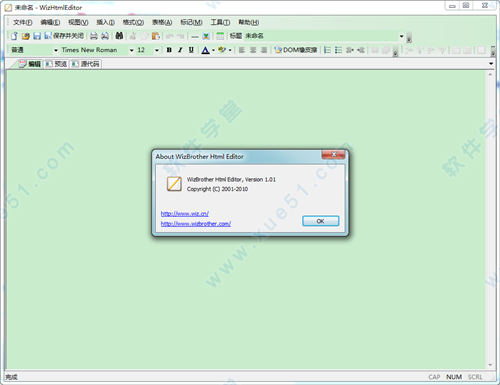Open the Times New Roman font dropdown
Screen dimensions: 500x385
pyautogui.click(x=131, y=50)
